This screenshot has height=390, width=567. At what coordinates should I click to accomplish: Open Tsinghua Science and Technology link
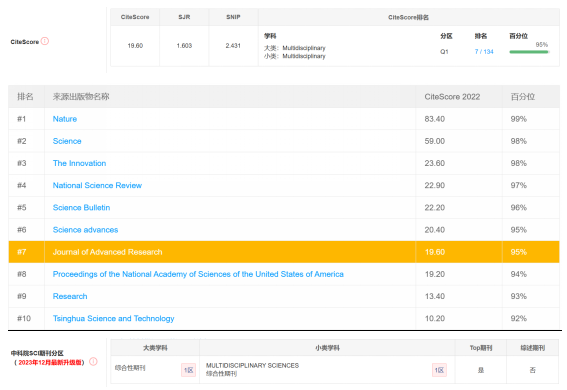tap(114, 318)
